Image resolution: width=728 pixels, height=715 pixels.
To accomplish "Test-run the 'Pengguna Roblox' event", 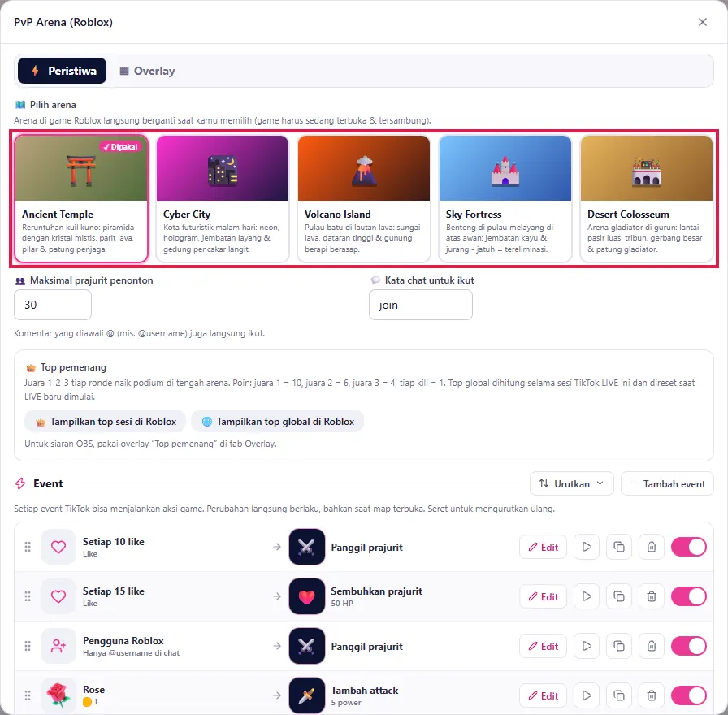I will pos(587,646).
